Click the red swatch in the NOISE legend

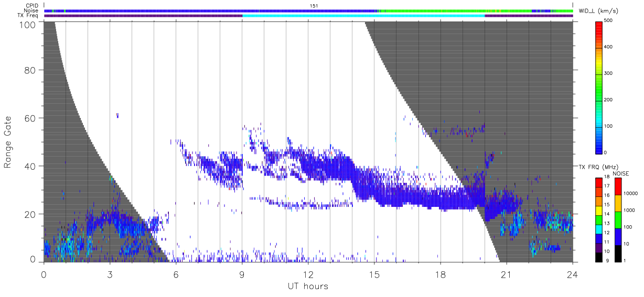(618, 186)
